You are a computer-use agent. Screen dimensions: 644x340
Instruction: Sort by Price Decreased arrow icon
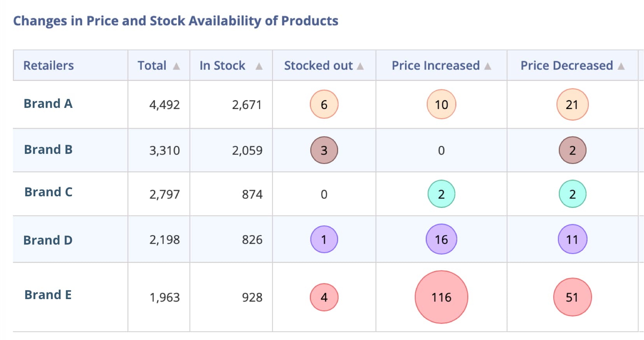[x=621, y=66]
